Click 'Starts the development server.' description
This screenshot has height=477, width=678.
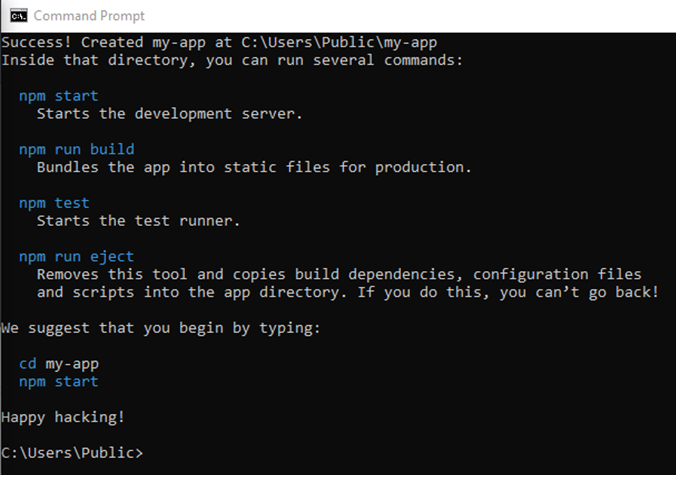coord(169,114)
